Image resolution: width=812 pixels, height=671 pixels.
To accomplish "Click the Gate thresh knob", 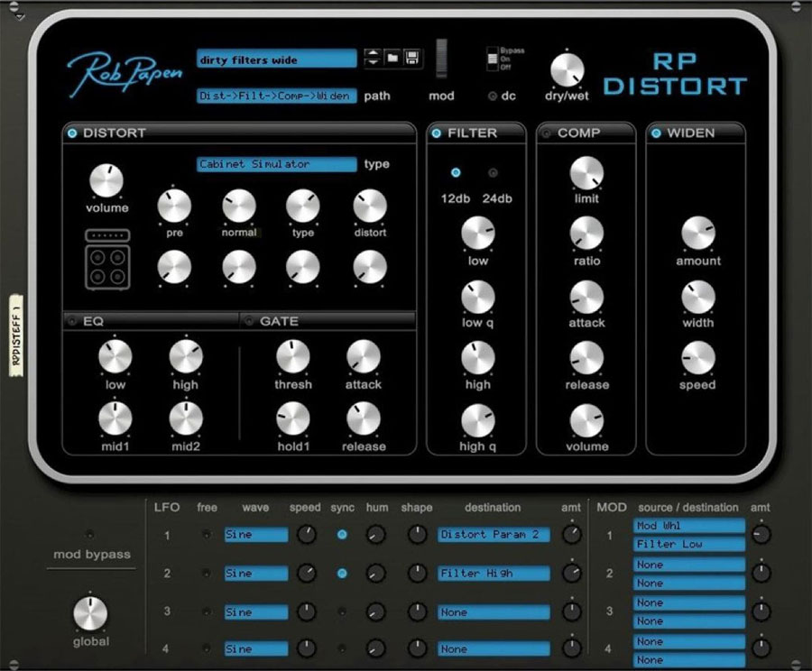I will tap(292, 357).
